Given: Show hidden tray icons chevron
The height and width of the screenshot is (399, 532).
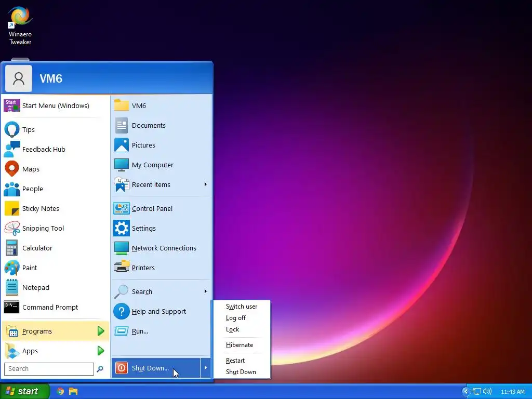Looking at the screenshot, I should click(x=466, y=392).
